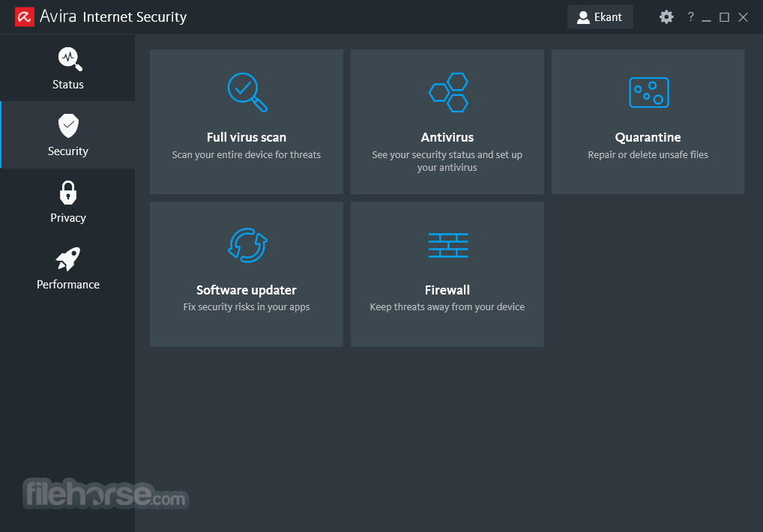Click the 'Internet Security' title text
763x532 pixels.
135,17
